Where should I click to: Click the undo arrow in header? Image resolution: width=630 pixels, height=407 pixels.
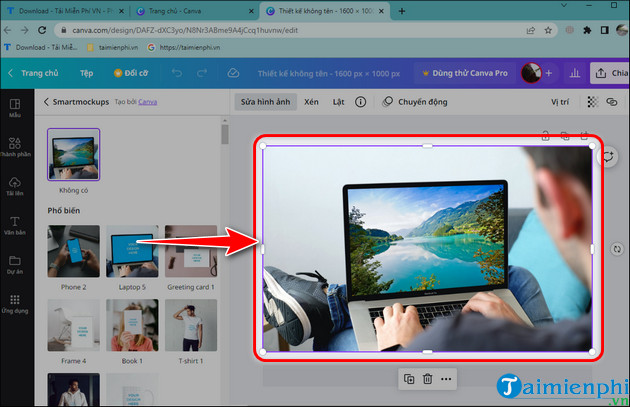pos(177,73)
